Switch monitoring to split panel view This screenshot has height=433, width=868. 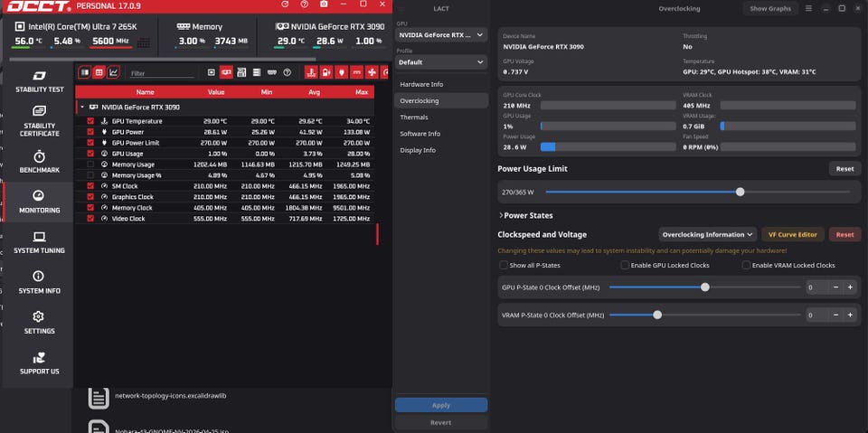click(84, 72)
